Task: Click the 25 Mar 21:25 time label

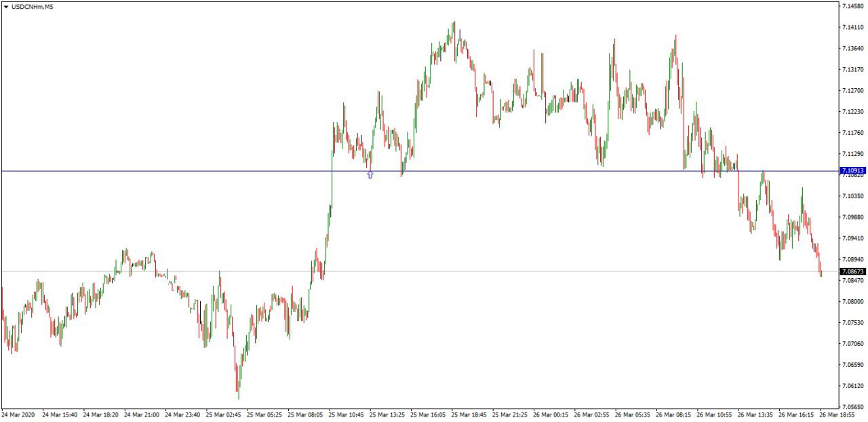Action: [510, 415]
